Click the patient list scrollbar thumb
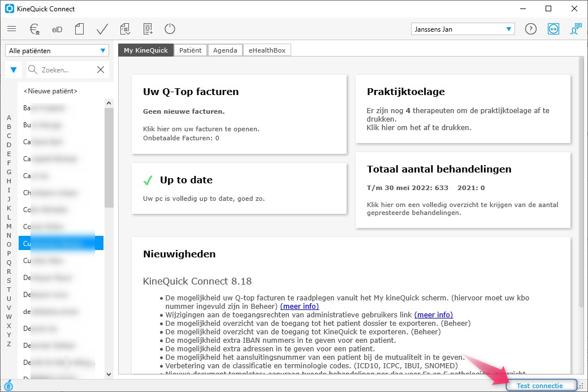This screenshot has width=588, height=392. point(109,158)
